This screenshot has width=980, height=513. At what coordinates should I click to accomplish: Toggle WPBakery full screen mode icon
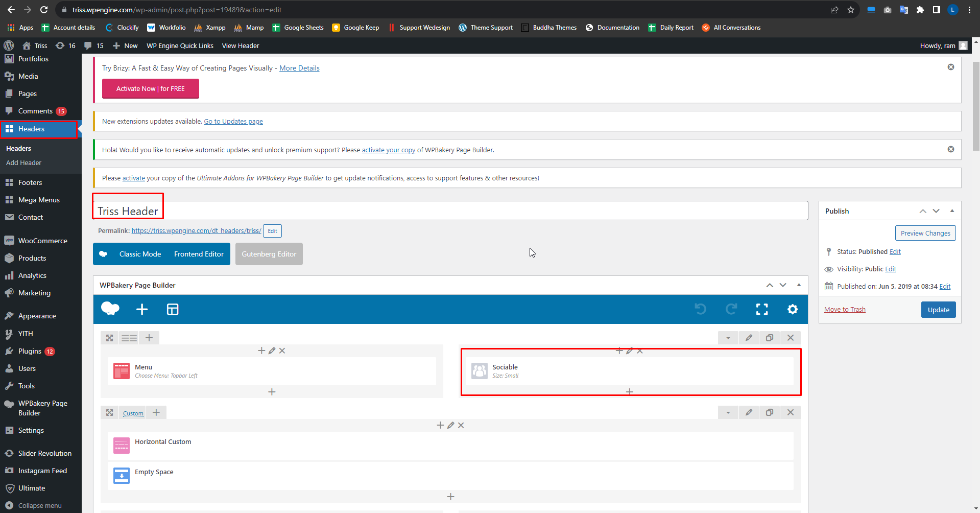pos(762,309)
